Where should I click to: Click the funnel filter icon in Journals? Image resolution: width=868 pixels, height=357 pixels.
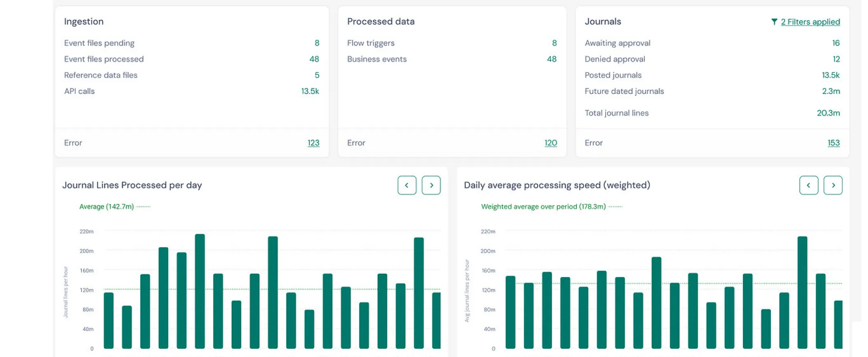point(774,22)
